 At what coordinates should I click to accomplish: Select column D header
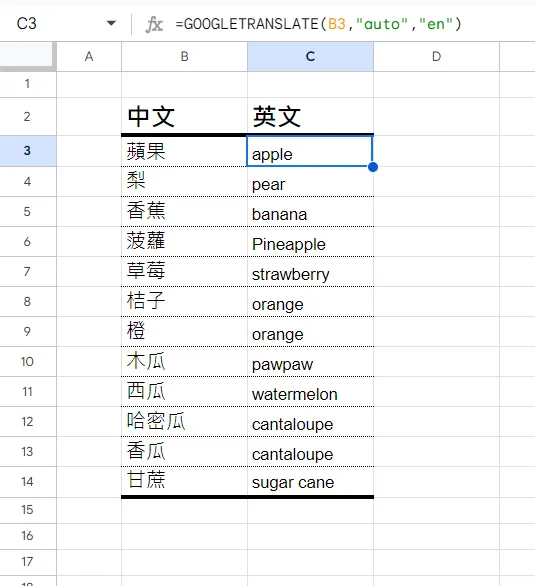(436, 56)
